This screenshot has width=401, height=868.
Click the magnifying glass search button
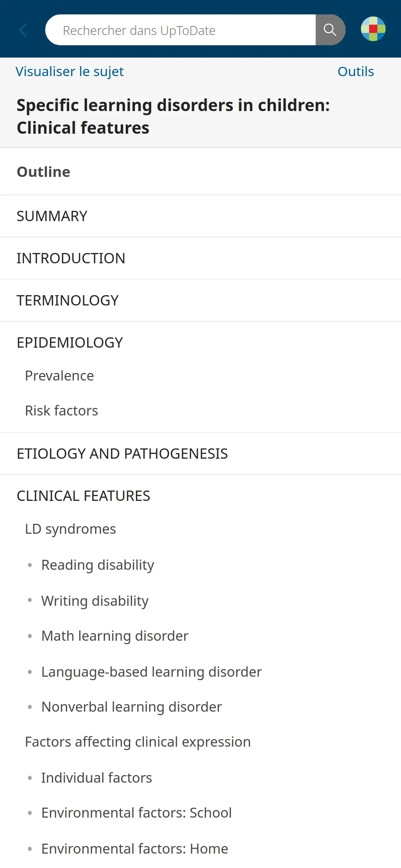[x=330, y=30]
